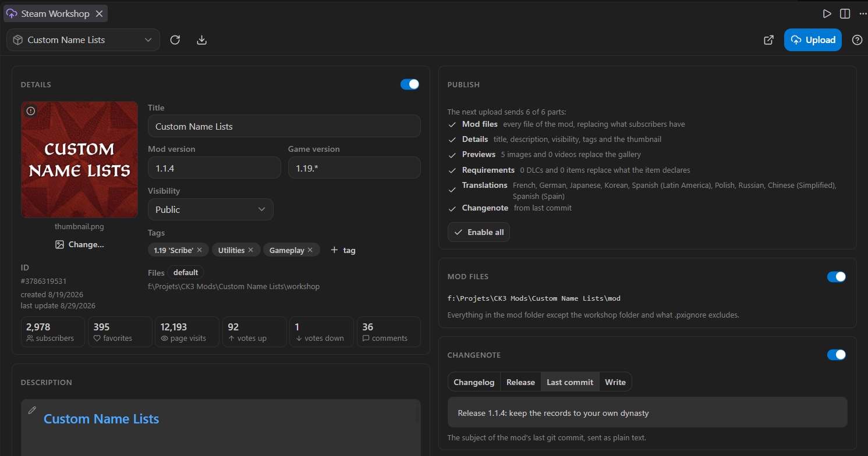This screenshot has width=868, height=456.
Task: Click the Mod version field
Action: point(214,168)
